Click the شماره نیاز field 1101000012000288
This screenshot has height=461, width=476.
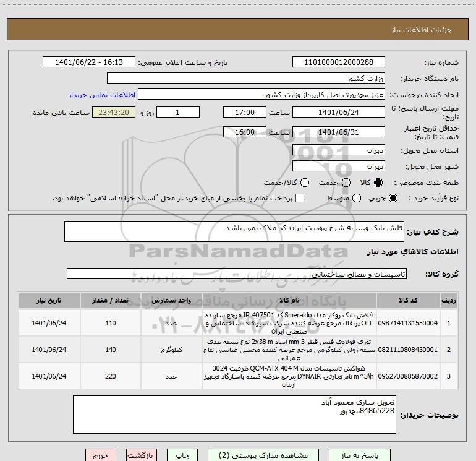(339, 62)
